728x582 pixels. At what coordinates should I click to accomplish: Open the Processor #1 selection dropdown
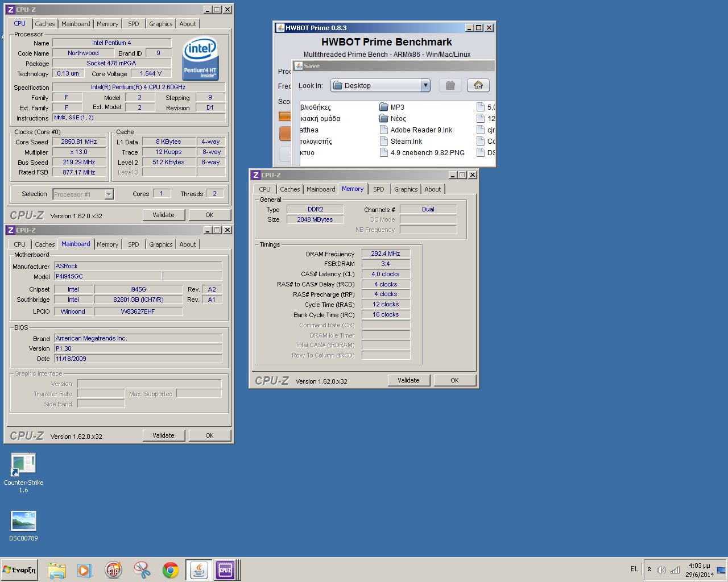[83, 194]
